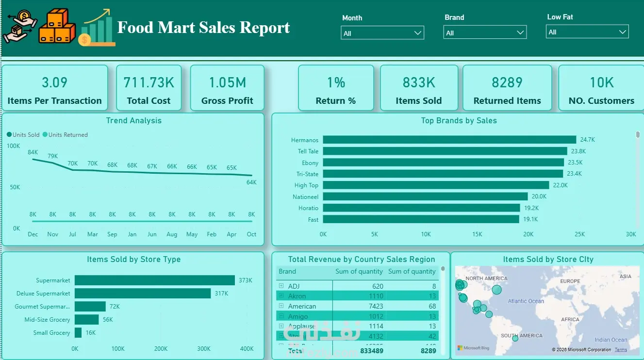This screenshot has height=360, width=644.
Task: Open the Brand slicer dropdown
Action: coord(485,33)
